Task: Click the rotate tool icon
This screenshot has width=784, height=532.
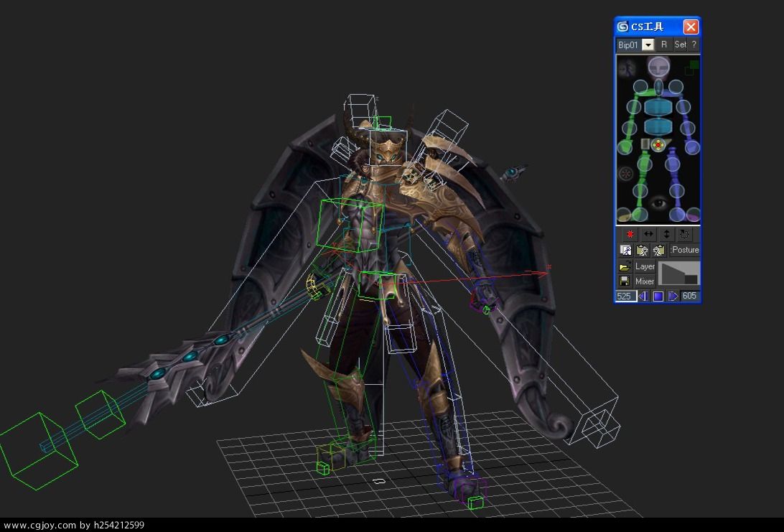Action: [x=684, y=234]
